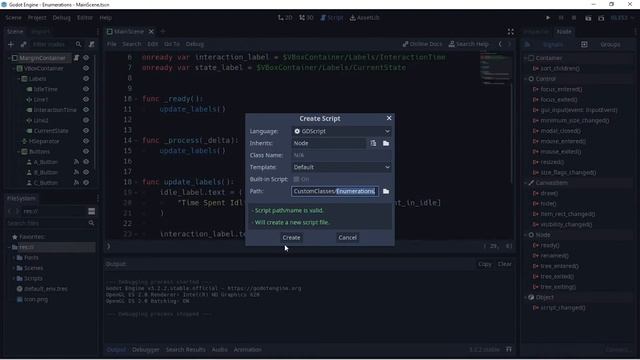Toggle visibility of MarginContainer node
The height and width of the screenshot is (360, 640).
(x=86, y=58)
